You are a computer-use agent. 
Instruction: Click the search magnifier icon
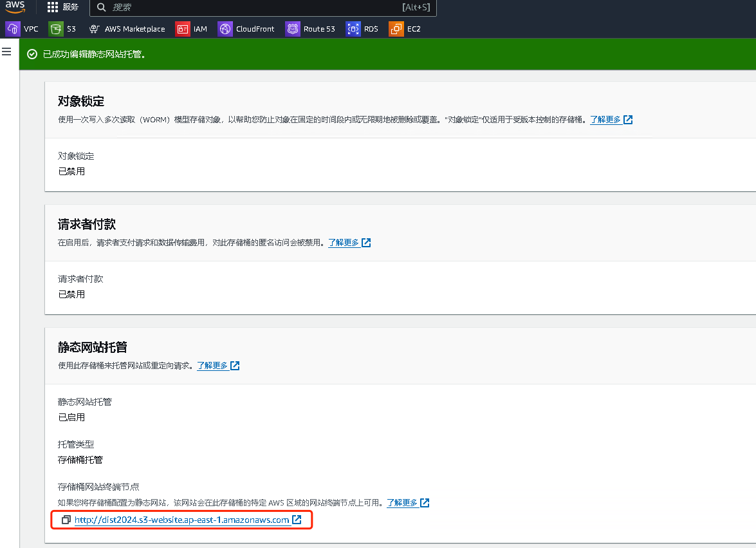(101, 7)
